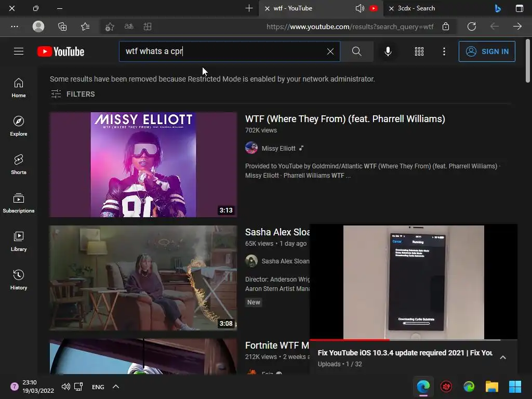Open Library in sidebar

tap(19, 241)
